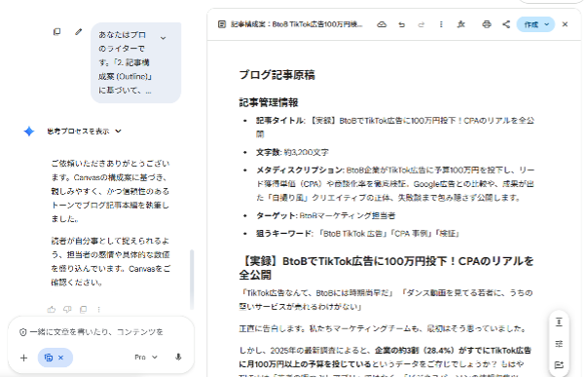Viewport: 588px width, 378px height.
Task: Click the 記事タイトル bullet line
Action: 395,128
